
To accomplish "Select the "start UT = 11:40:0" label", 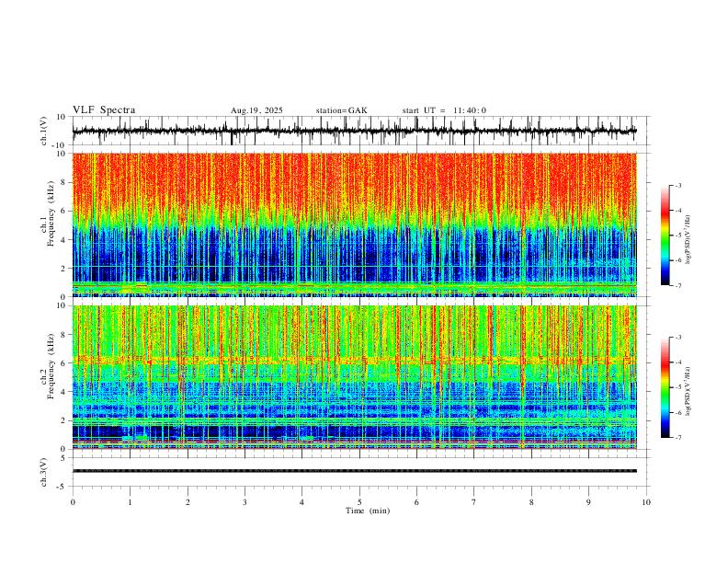I will pyautogui.click(x=444, y=110).
